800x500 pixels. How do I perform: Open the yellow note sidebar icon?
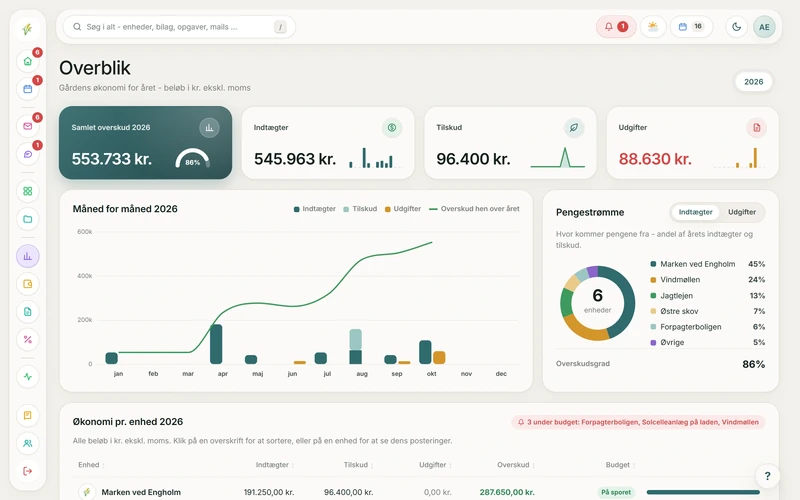pyautogui.click(x=28, y=415)
